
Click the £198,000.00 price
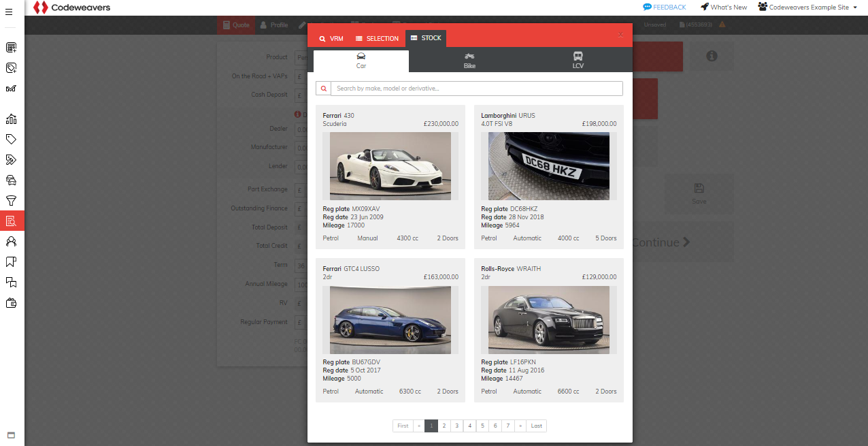pyautogui.click(x=599, y=124)
